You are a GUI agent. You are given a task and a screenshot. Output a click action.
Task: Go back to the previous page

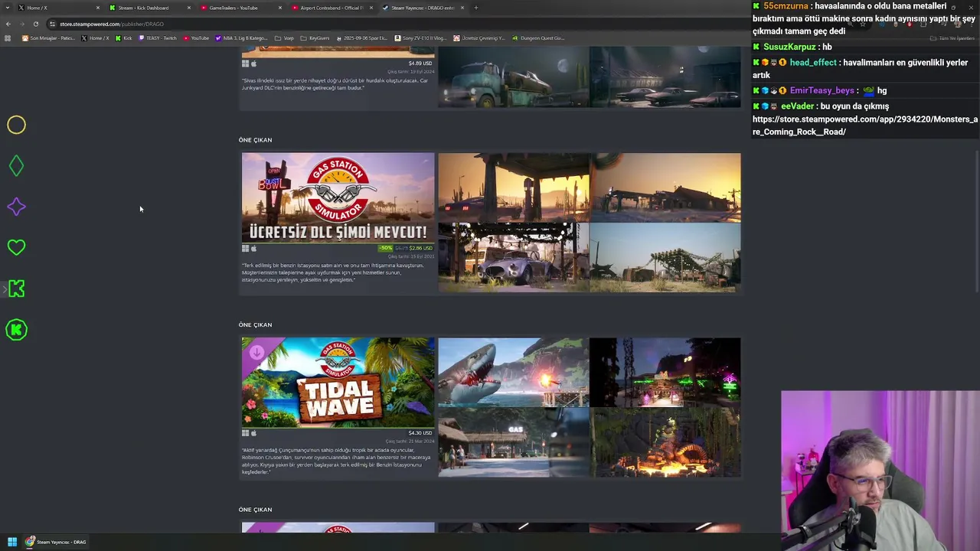8,24
